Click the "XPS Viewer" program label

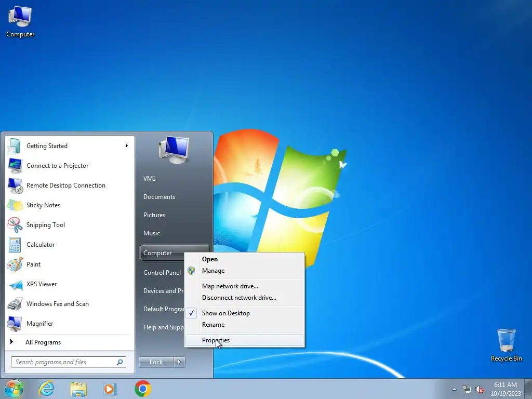(42, 284)
